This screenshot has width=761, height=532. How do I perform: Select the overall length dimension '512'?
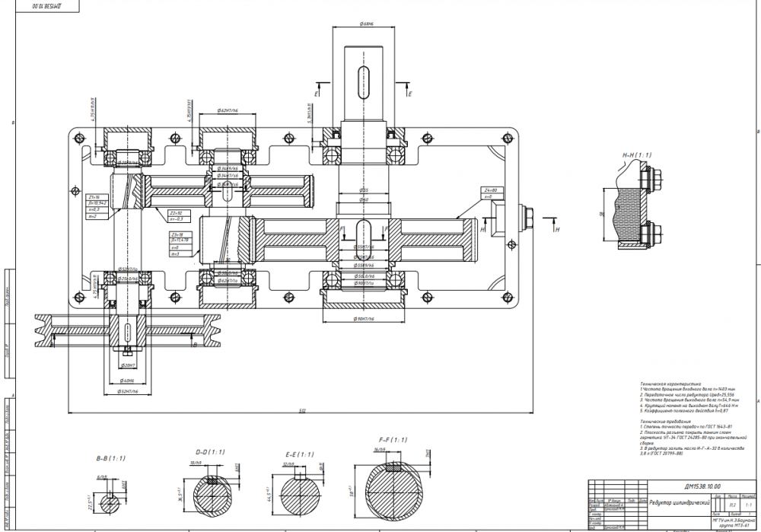302,411
